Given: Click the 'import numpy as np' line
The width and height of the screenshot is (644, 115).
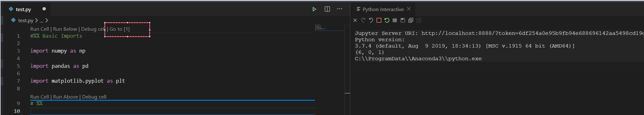Looking at the screenshot, I should tap(58, 51).
